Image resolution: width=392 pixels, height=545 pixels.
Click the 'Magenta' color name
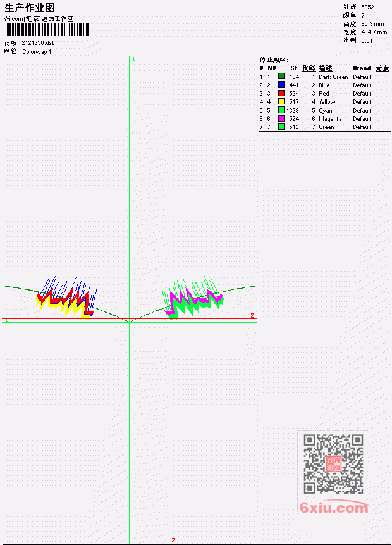330,119
